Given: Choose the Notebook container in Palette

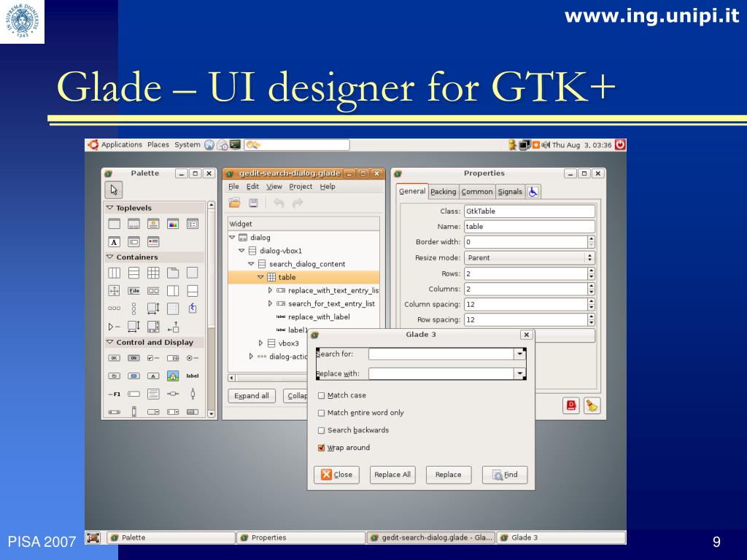Looking at the screenshot, I should point(173,273).
